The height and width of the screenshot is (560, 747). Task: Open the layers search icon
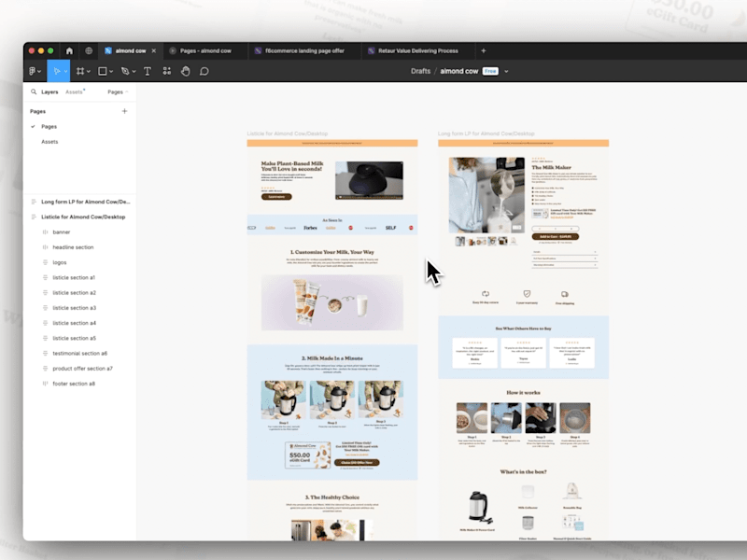[34, 91]
